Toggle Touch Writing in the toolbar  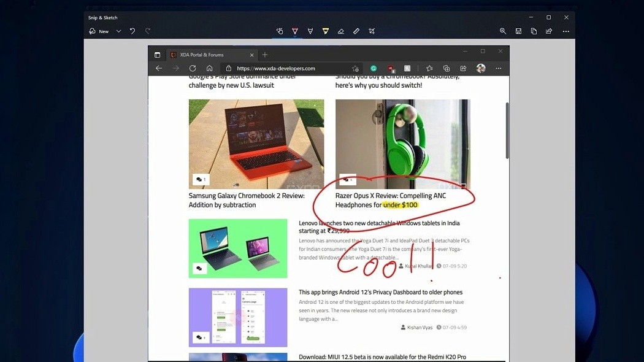coord(280,31)
